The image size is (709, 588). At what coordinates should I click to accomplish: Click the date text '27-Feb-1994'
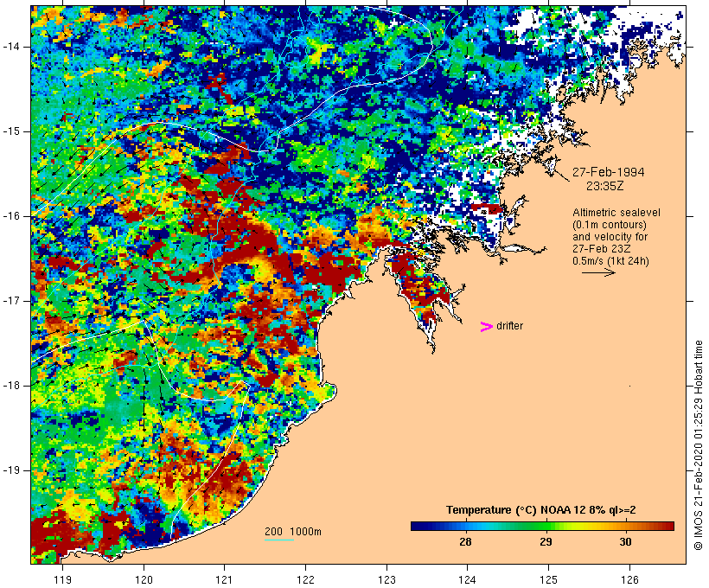608,172
